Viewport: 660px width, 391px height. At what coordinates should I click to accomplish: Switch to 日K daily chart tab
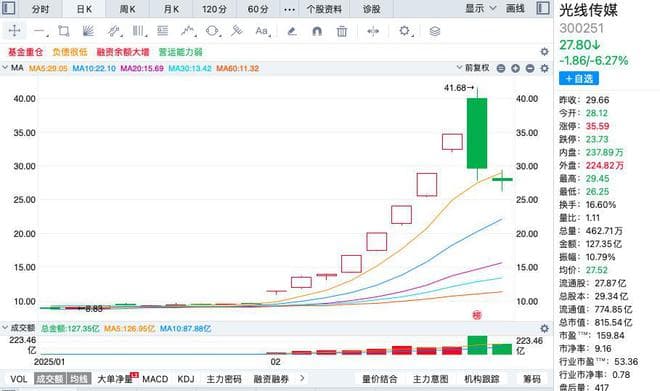84,9
